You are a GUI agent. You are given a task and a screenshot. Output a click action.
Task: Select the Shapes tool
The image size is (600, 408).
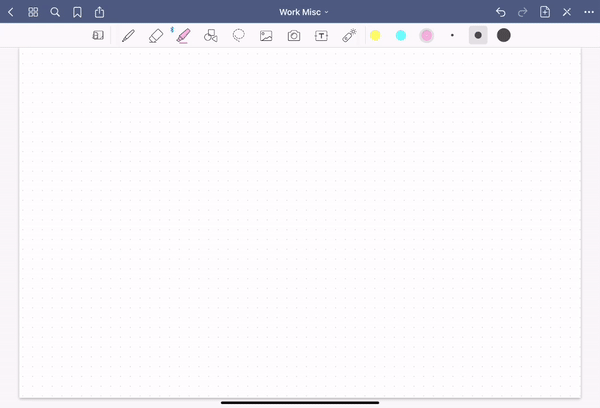211,35
